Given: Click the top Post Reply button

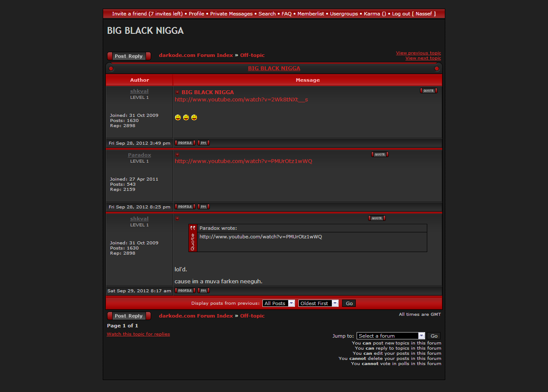Looking at the screenshot, I should (x=129, y=56).
